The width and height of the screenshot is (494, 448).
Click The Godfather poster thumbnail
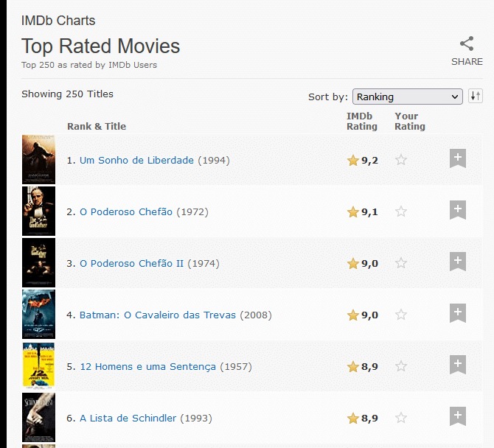pyautogui.click(x=38, y=211)
